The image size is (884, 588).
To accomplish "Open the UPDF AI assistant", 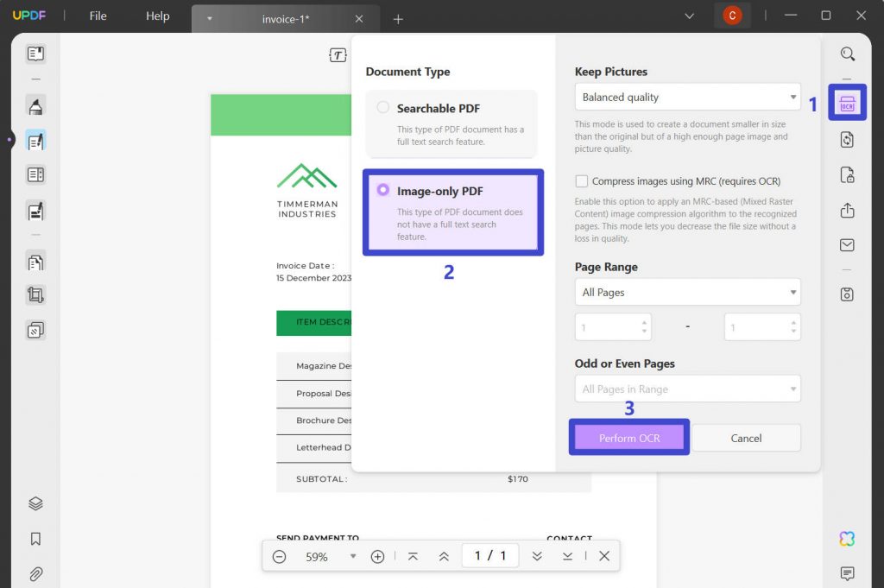I will 846,536.
